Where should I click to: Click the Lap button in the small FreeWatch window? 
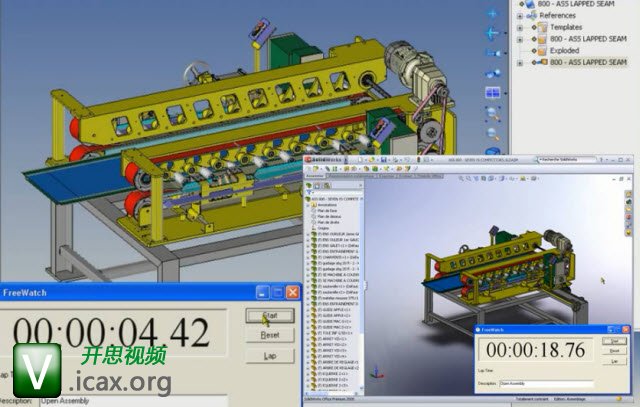click(614, 361)
